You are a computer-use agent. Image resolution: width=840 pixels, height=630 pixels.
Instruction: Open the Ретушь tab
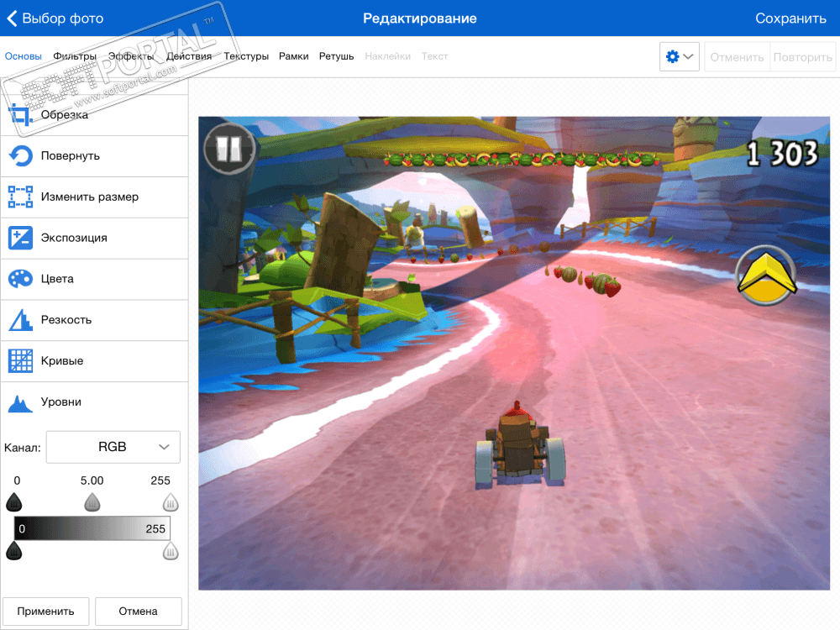point(337,56)
